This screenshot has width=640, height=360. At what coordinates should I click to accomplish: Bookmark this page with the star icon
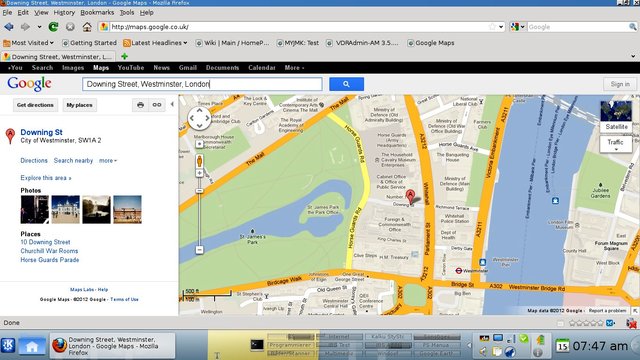pos(492,27)
